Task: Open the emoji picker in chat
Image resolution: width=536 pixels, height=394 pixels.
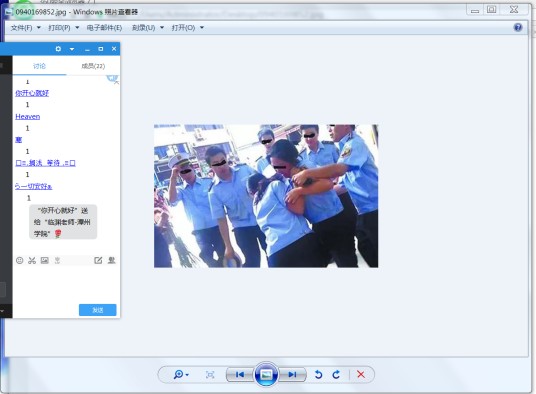Action: click(19, 260)
